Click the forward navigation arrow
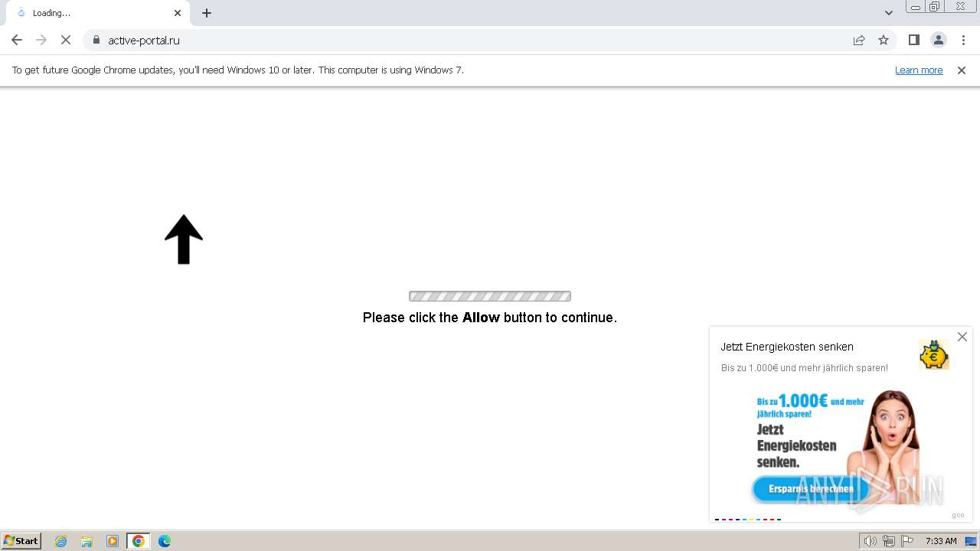This screenshot has width=980, height=551. [x=41, y=40]
